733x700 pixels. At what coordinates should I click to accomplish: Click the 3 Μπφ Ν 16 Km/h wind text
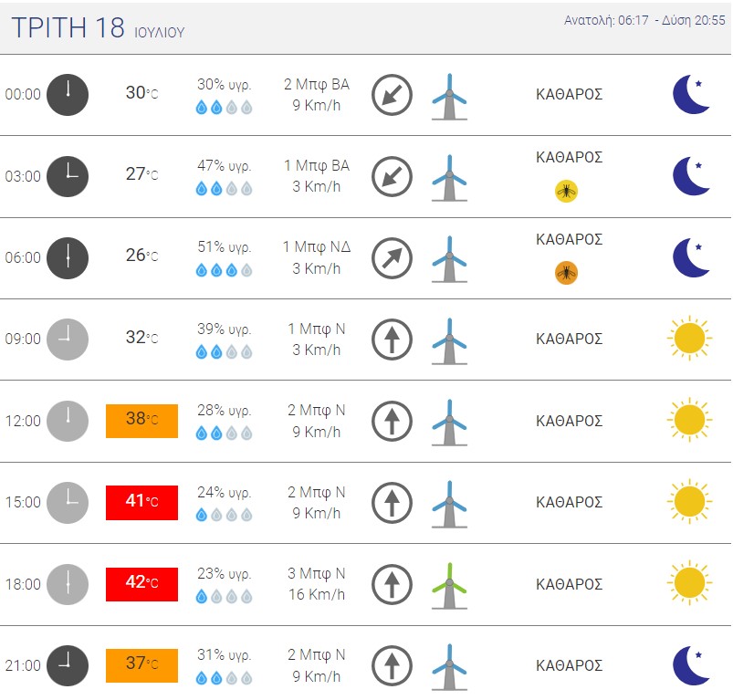[317, 584]
